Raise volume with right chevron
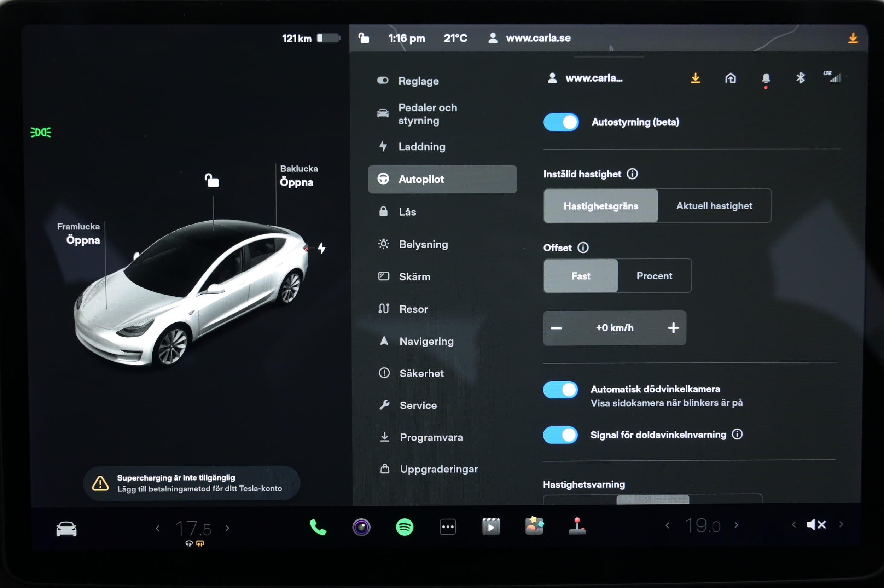Screen dimensions: 884x588 tap(841, 524)
